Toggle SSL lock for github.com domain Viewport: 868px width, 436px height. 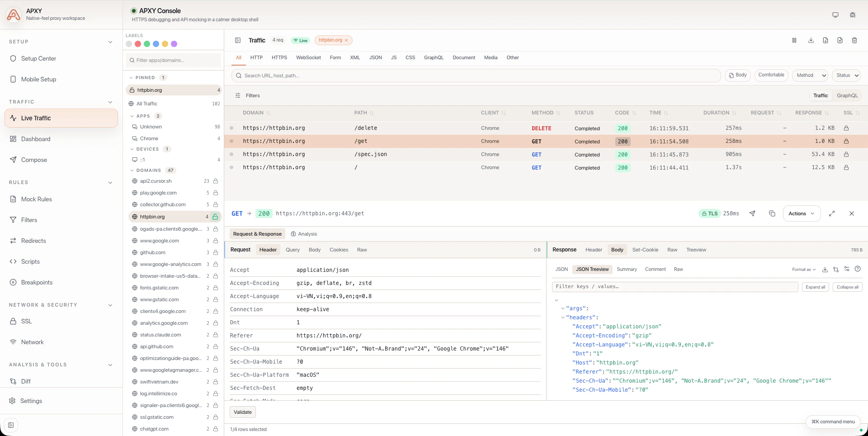[216, 252]
